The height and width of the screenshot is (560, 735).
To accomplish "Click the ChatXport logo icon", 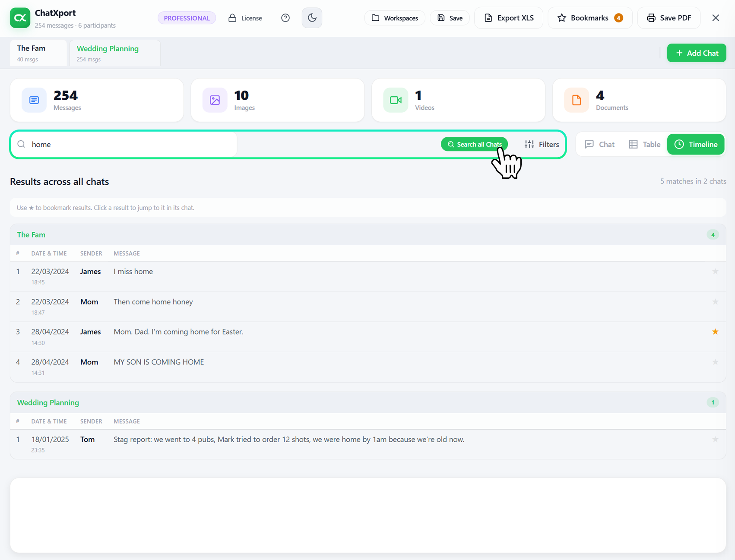I will point(20,18).
